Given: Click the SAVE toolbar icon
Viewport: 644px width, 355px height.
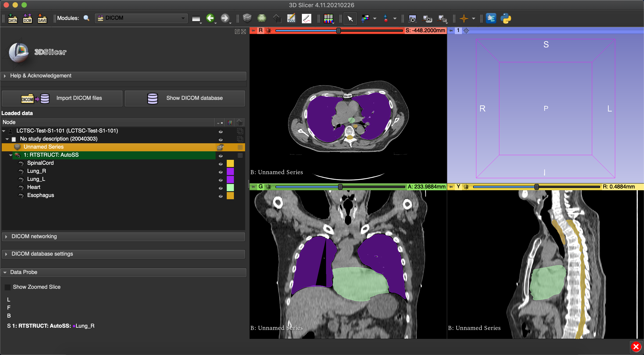Looking at the screenshot, I should pos(42,18).
